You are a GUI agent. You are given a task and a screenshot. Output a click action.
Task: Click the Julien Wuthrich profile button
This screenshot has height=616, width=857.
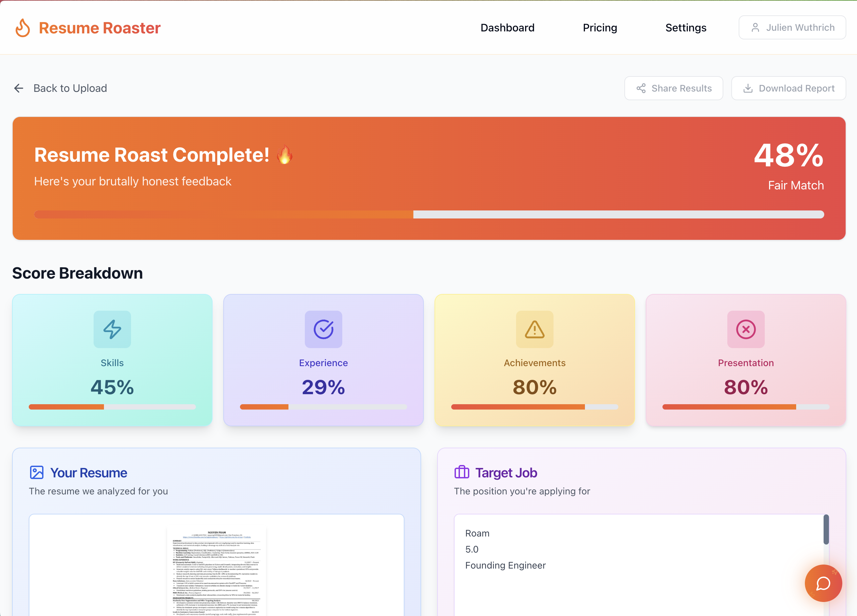[792, 27]
